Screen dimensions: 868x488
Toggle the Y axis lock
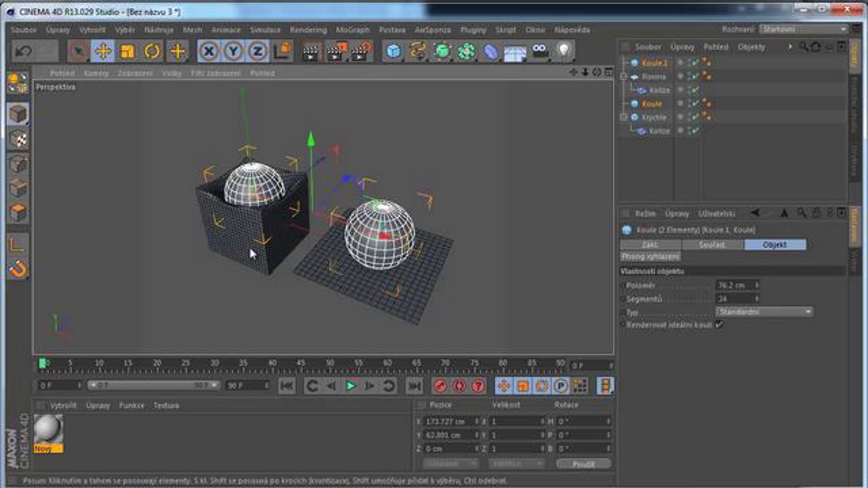[233, 51]
